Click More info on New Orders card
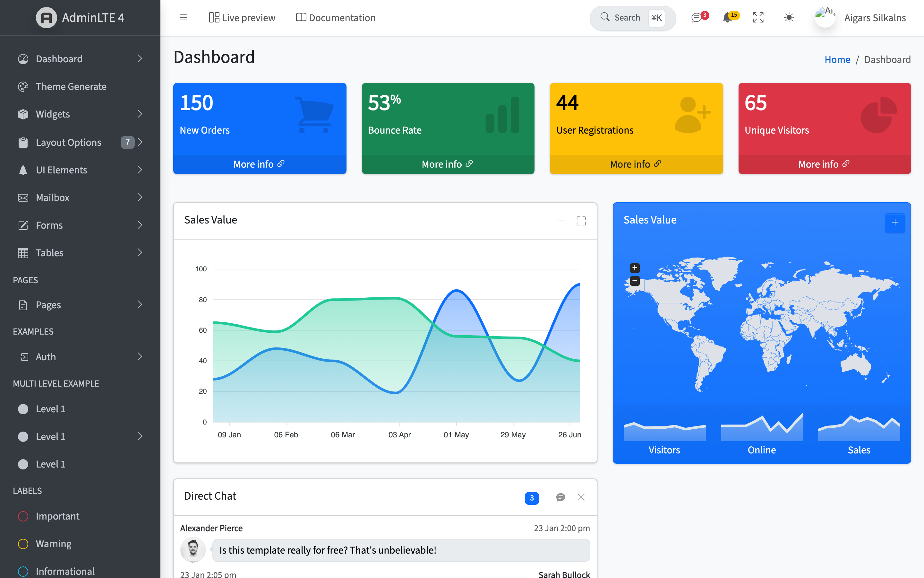The image size is (924, 578). coord(259,164)
